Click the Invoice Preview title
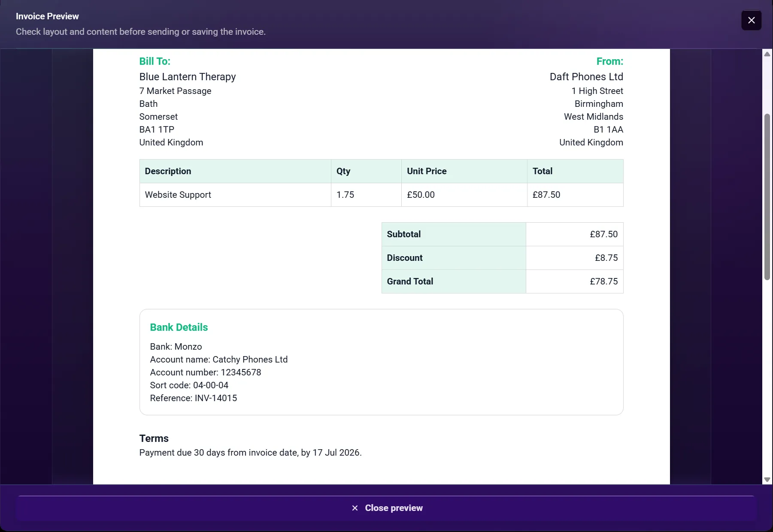This screenshot has width=773, height=532. 47,16
